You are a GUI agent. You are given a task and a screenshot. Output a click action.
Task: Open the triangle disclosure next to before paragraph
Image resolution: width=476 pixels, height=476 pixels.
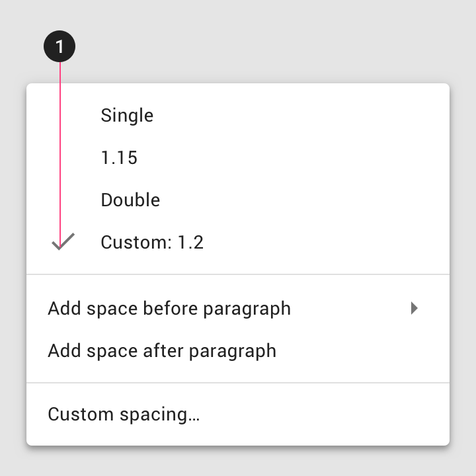415,308
